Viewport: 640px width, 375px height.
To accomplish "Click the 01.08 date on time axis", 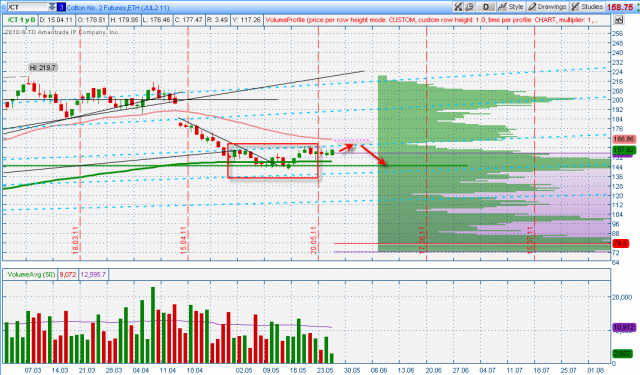I will [x=596, y=370].
